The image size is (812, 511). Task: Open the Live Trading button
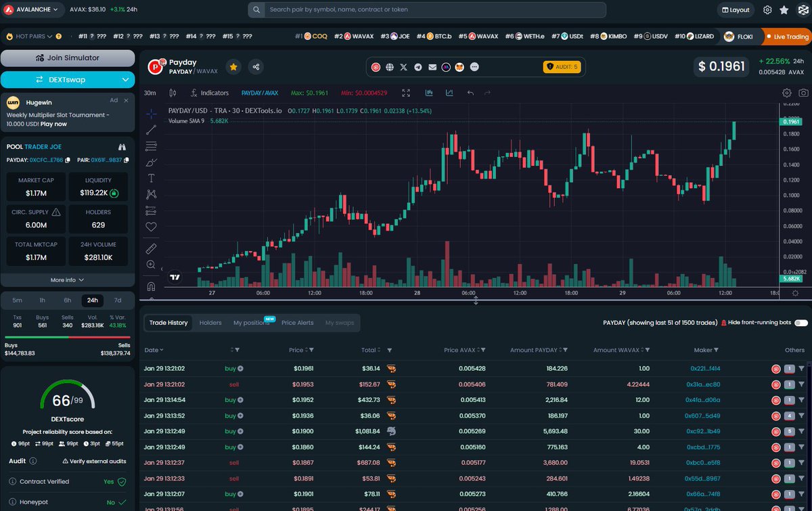pos(787,37)
